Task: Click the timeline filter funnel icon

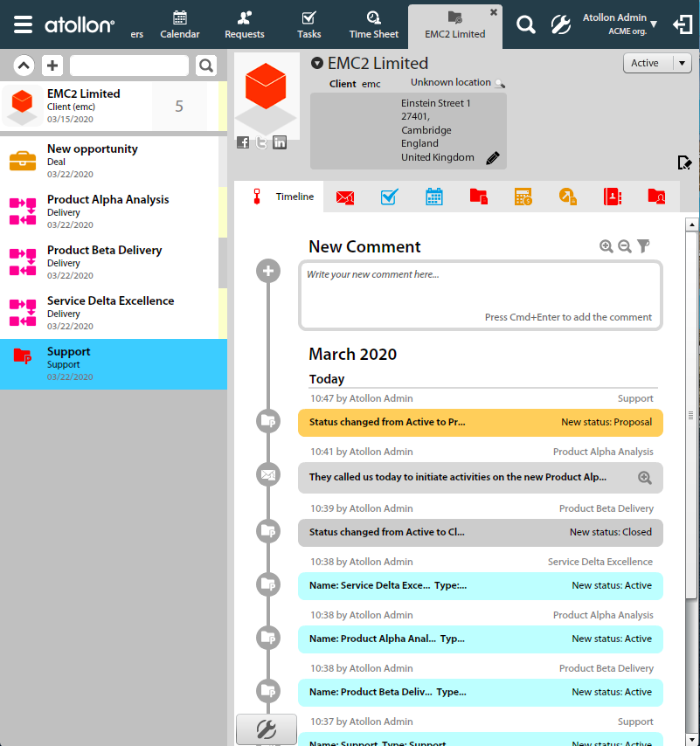Action: 643,246
